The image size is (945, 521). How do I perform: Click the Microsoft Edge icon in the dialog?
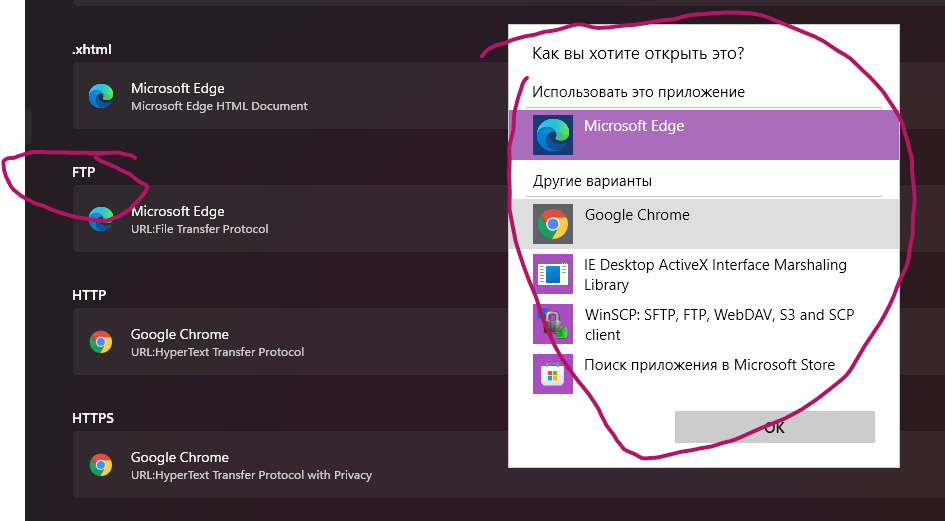coord(553,135)
